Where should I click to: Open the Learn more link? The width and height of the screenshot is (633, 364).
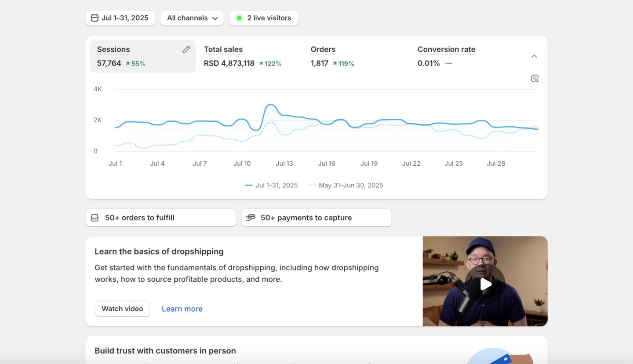(182, 309)
